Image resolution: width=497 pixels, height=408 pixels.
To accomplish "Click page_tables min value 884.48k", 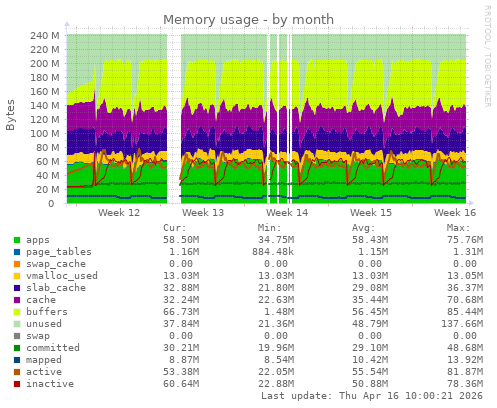I will tap(273, 252).
